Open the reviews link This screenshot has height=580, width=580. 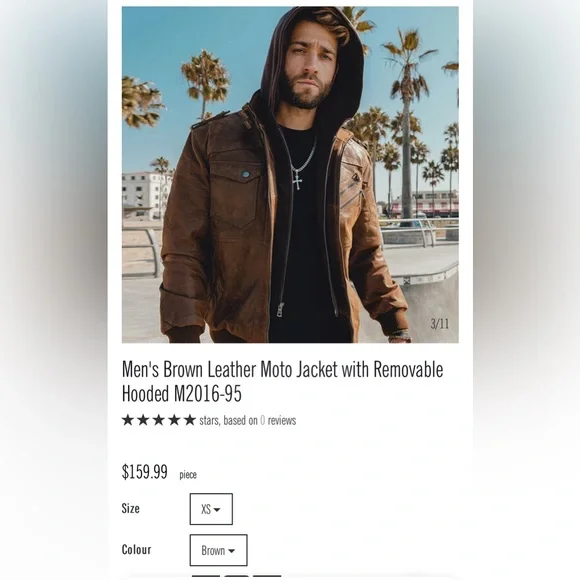pyautogui.click(x=282, y=421)
